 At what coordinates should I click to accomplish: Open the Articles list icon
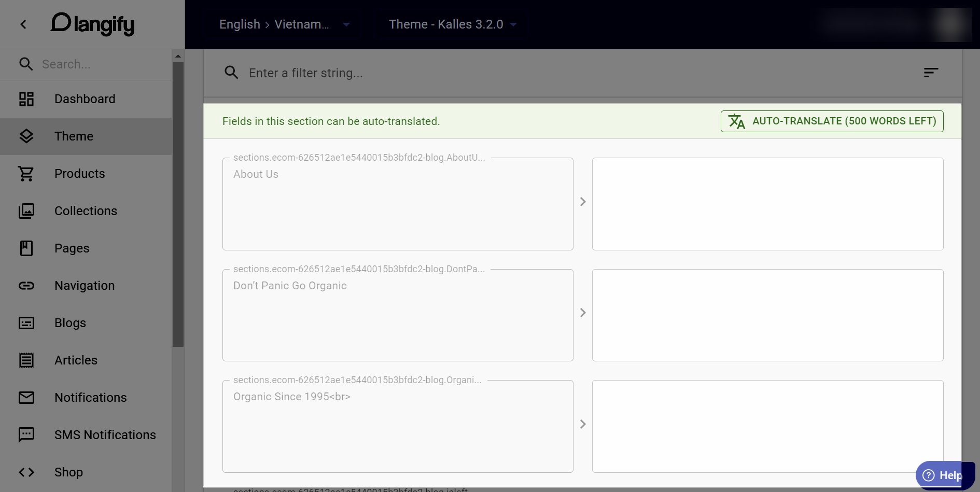pos(26,360)
